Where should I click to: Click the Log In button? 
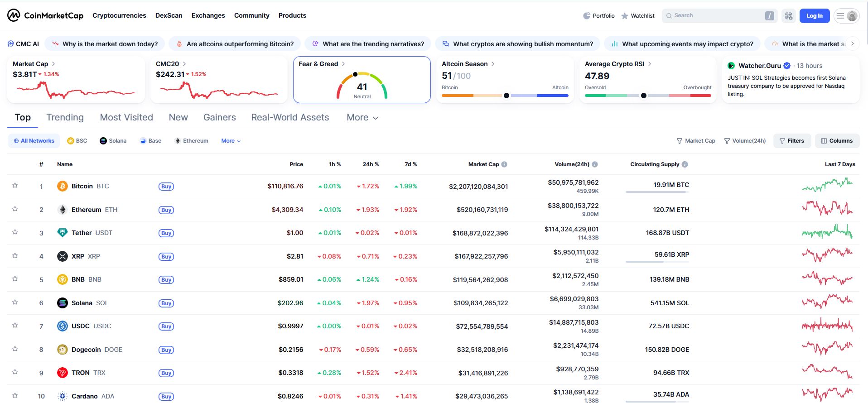(815, 16)
